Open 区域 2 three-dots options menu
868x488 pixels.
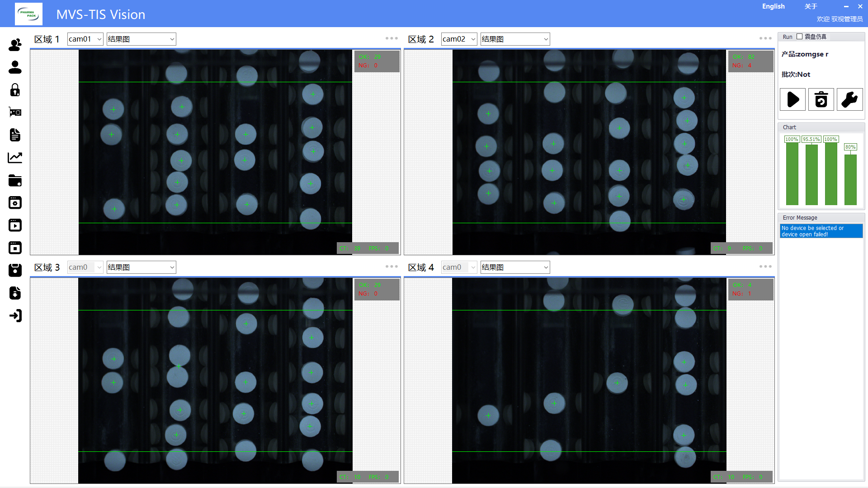click(765, 38)
